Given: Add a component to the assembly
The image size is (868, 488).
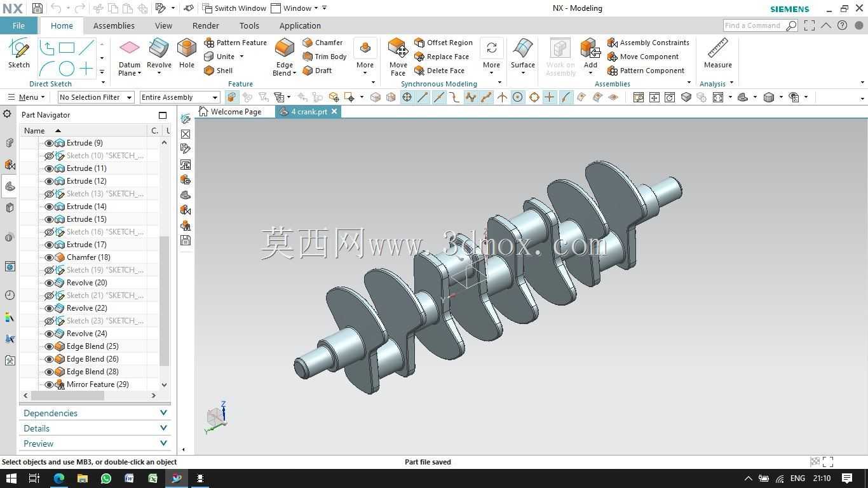Looking at the screenshot, I should [x=590, y=53].
